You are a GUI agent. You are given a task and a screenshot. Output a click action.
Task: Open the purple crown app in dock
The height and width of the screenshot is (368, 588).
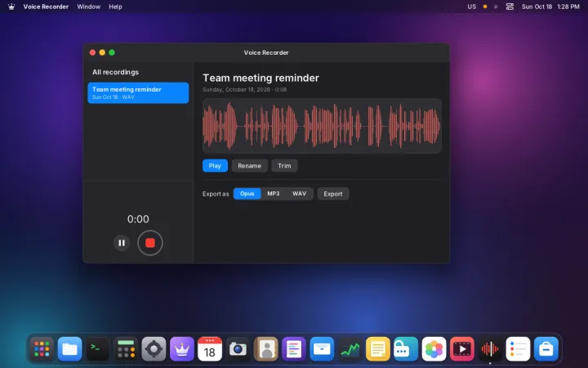[182, 349]
